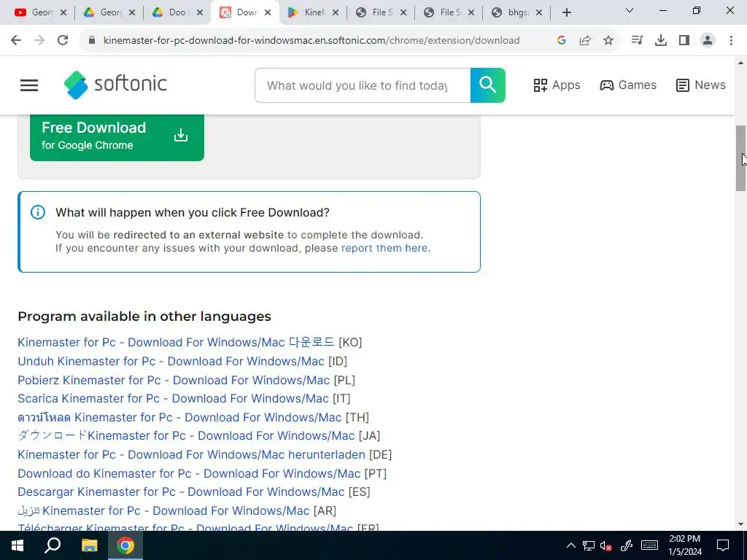Click the page vertical scrollbar thumb
The image size is (747, 560).
(740, 158)
